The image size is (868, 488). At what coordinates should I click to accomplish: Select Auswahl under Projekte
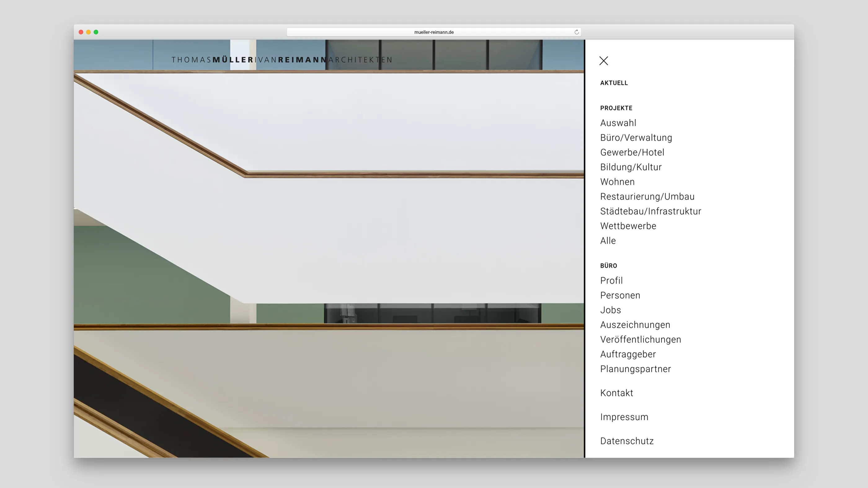tap(618, 123)
